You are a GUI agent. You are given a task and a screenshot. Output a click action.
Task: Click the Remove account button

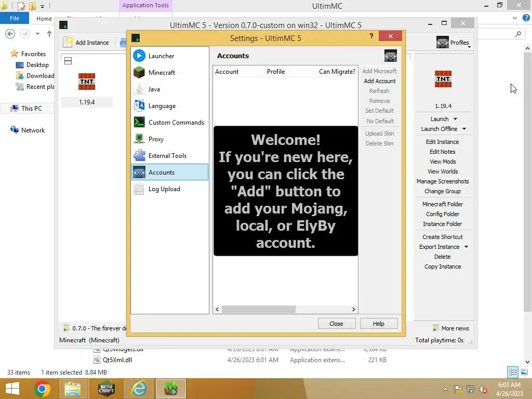[x=379, y=100]
